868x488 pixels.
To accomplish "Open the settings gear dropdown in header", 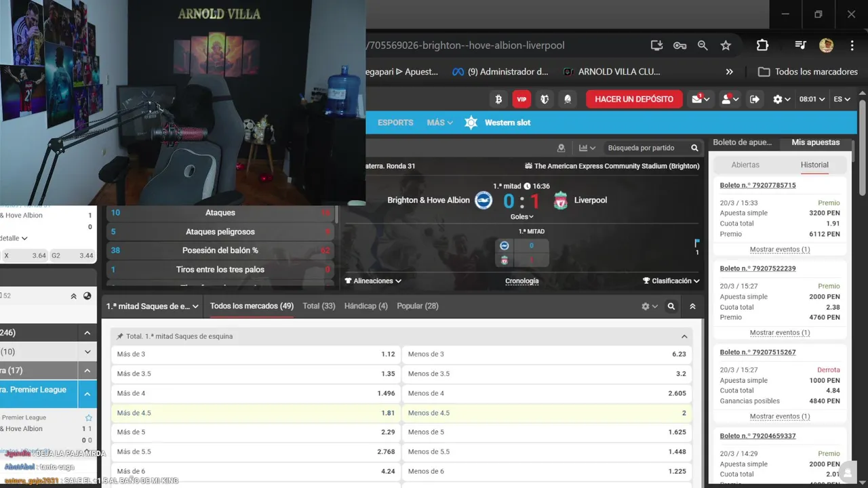I will point(781,99).
